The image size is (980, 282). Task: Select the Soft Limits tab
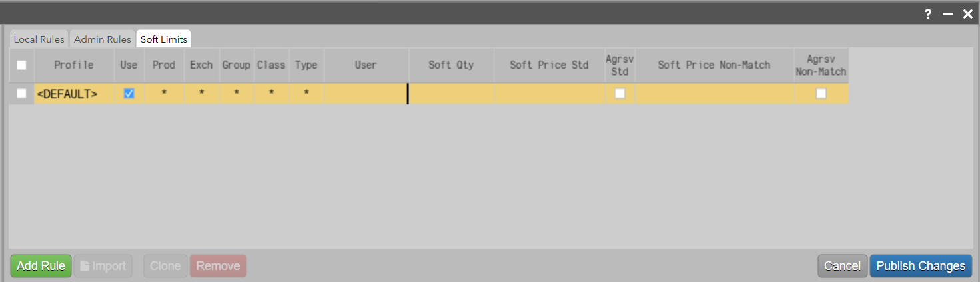(x=164, y=39)
